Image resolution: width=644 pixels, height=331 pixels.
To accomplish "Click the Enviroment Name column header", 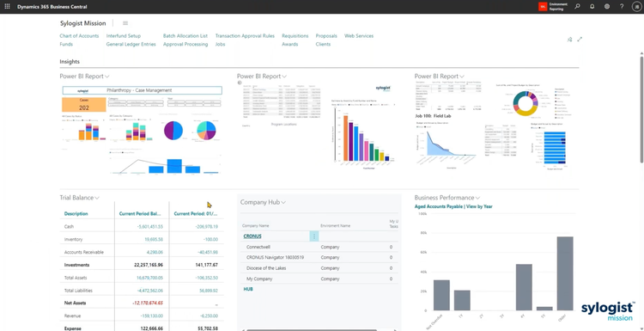I will [x=335, y=226].
